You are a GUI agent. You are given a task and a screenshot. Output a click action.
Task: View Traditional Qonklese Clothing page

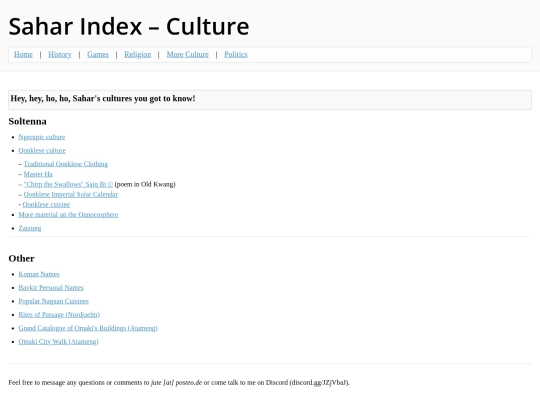tap(65, 164)
